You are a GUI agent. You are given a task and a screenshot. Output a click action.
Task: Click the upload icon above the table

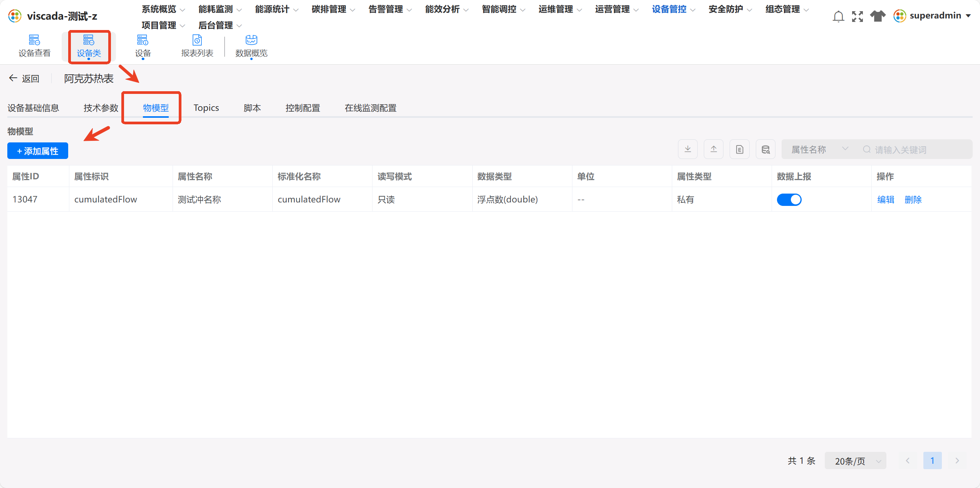(713, 149)
